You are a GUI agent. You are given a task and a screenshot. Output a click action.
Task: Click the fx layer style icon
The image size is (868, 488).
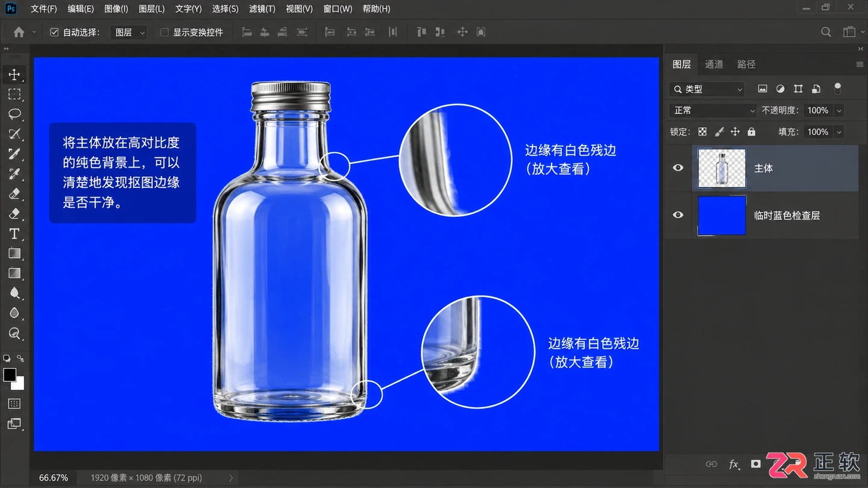tap(734, 464)
